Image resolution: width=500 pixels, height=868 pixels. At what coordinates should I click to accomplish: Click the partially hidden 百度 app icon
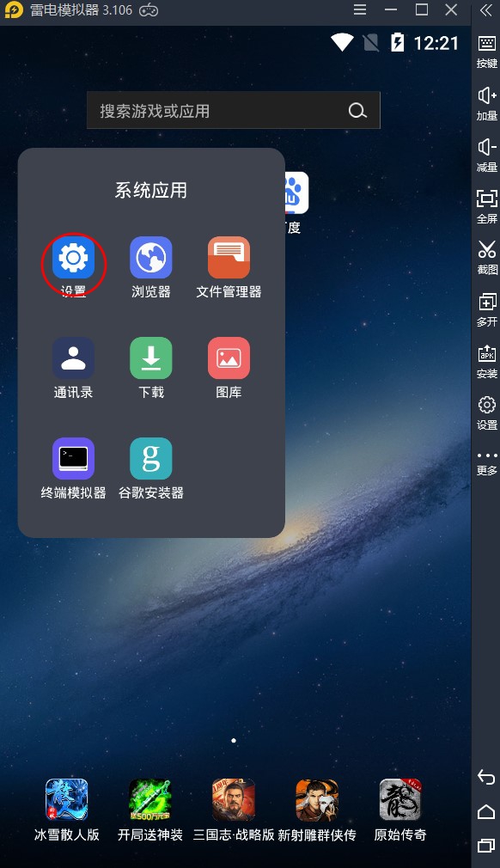point(296,193)
